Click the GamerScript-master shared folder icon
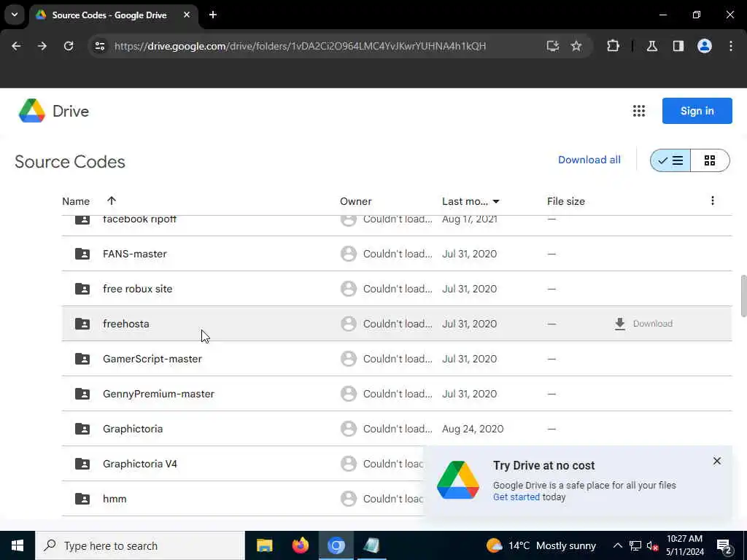The height and width of the screenshot is (560, 747). pos(82,359)
